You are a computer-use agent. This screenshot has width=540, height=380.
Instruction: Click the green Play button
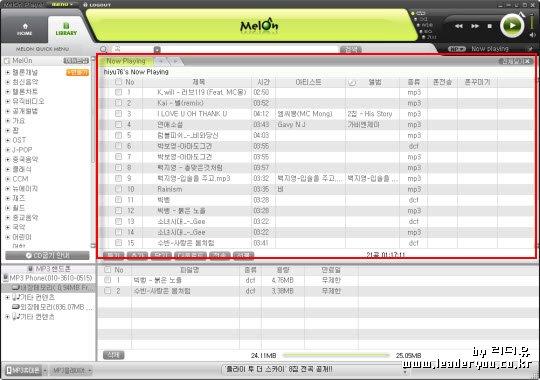[512, 25]
